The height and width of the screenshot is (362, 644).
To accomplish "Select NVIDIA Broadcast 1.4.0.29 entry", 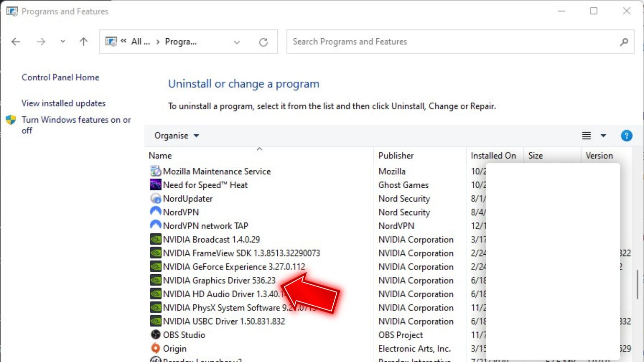I will click(211, 240).
